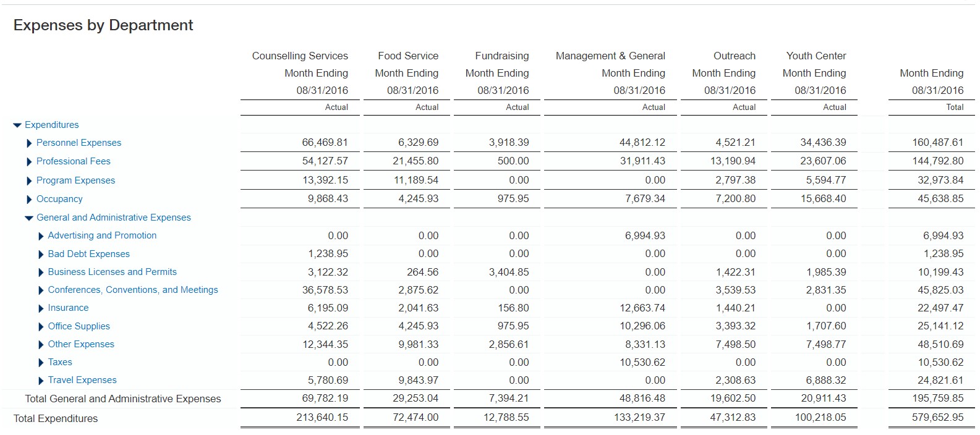The height and width of the screenshot is (435, 980).
Task: Expand Advertising and Promotion arrow
Action: tap(41, 236)
